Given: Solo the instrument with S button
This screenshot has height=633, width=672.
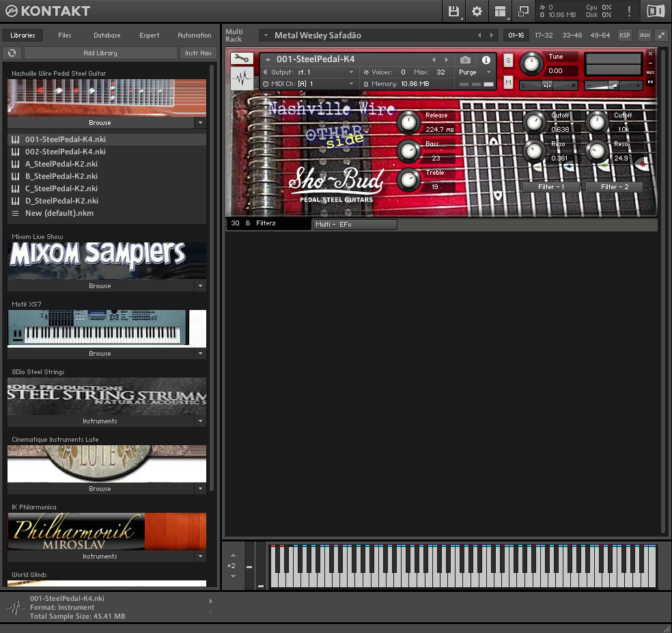Looking at the screenshot, I should (x=508, y=60).
